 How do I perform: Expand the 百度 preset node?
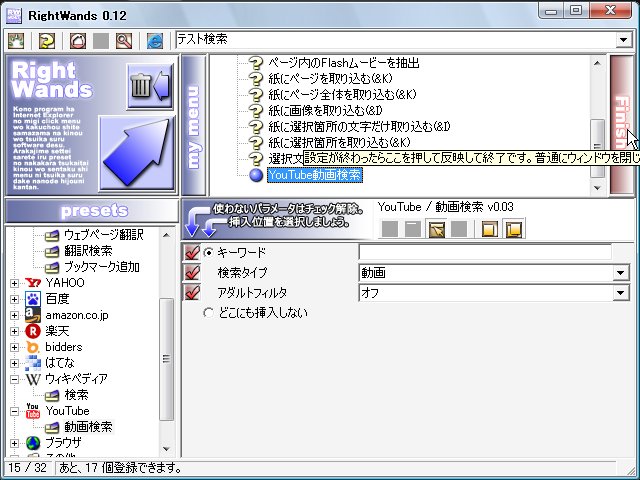[14, 299]
